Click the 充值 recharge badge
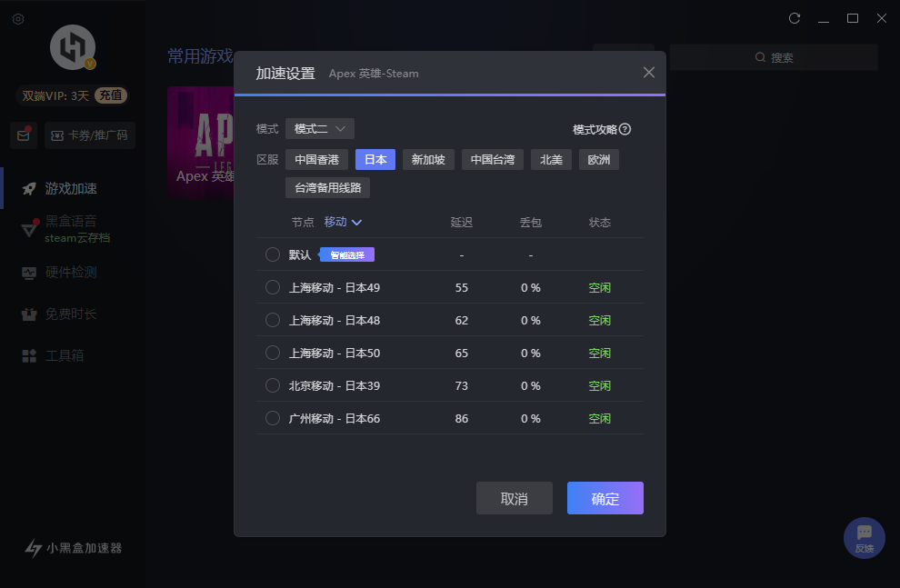 (111, 95)
